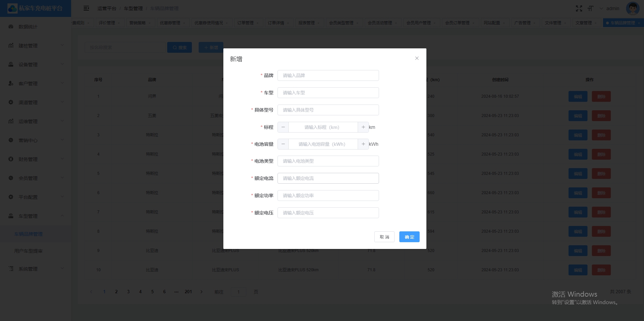Click the next page arrow in pagination
The height and width of the screenshot is (321, 644).
(x=201, y=292)
